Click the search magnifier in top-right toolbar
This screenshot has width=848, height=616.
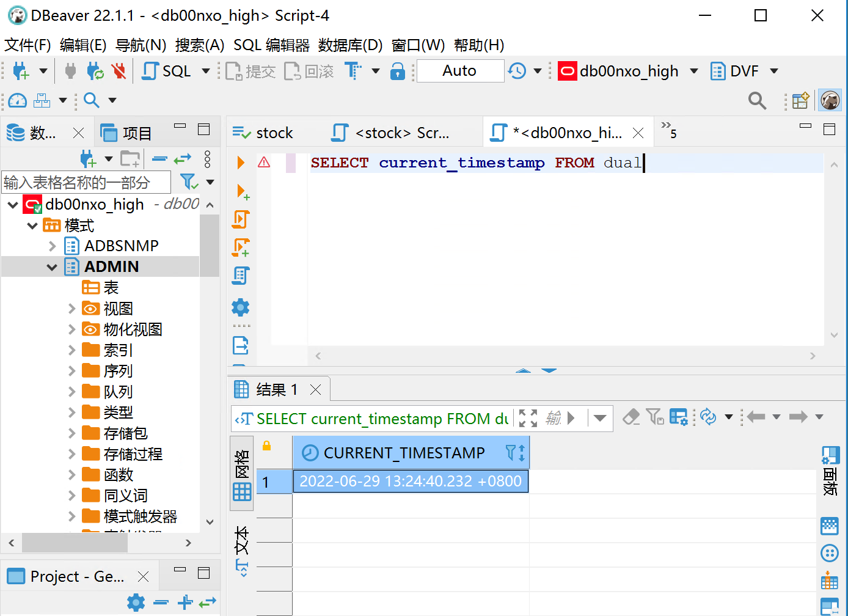click(x=757, y=101)
